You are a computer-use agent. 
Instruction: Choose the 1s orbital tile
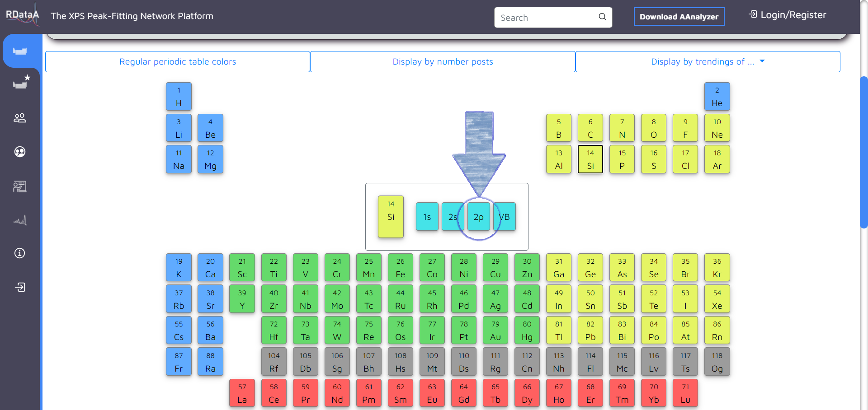(x=427, y=217)
